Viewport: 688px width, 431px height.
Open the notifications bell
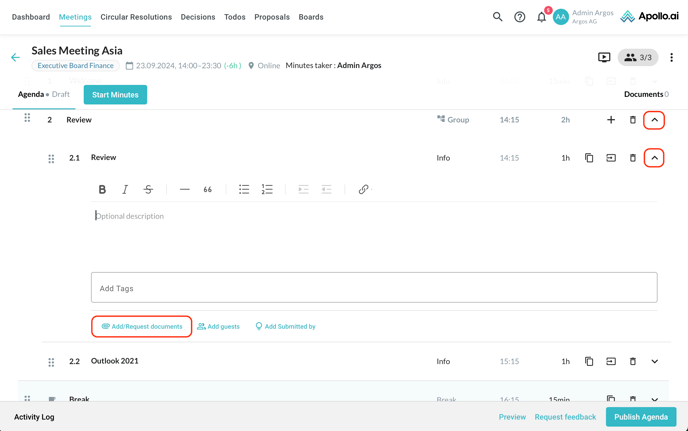click(542, 17)
